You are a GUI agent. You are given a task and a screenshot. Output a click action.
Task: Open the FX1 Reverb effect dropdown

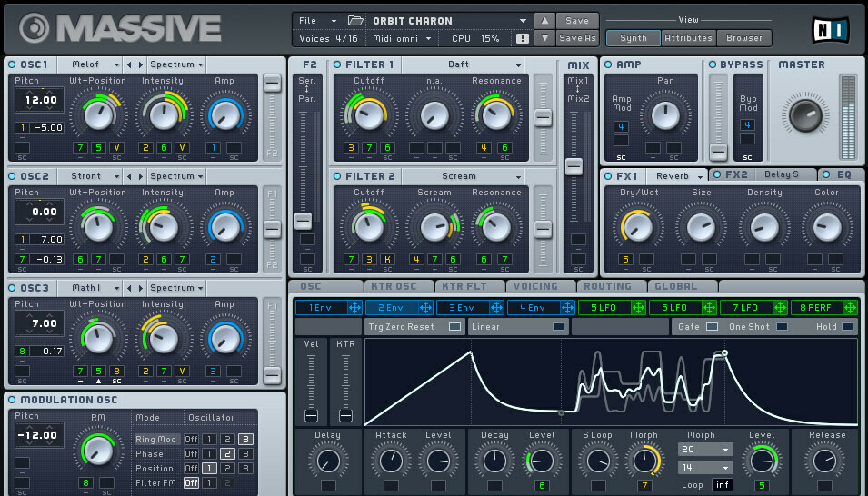(676, 176)
